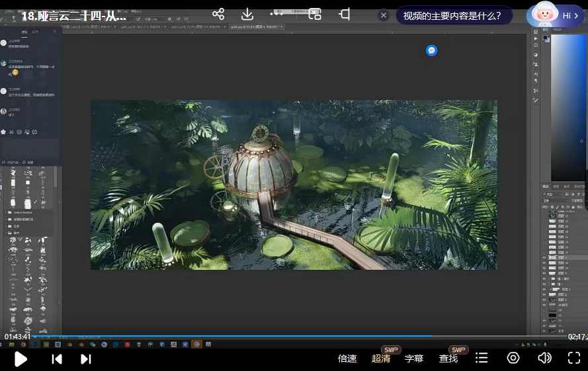This screenshot has width=588, height=371.
Task: Pick a color in Photoshop's blue color field
Action: click(567, 107)
